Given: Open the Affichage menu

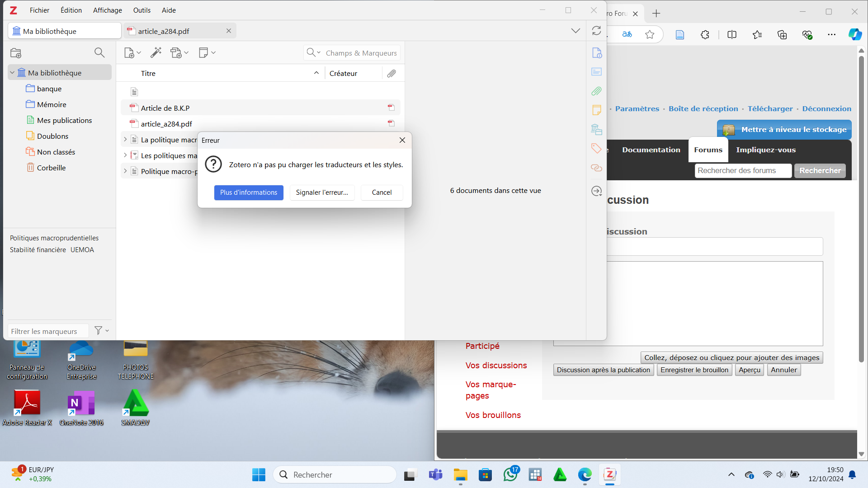Looking at the screenshot, I should point(108,10).
